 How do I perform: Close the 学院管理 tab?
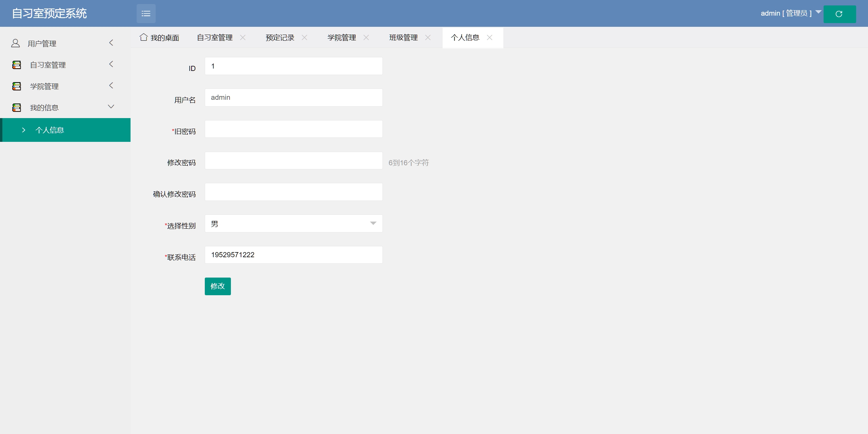coord(366,37)
